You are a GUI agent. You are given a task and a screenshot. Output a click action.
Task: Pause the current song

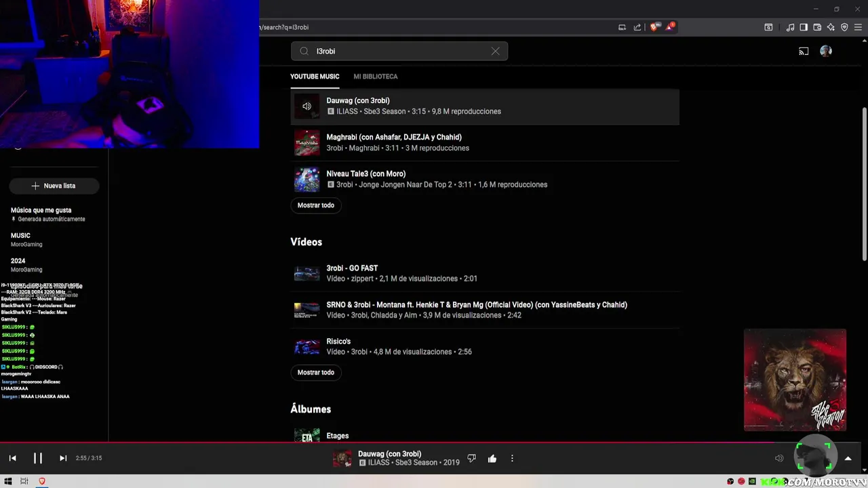[38, 458]
